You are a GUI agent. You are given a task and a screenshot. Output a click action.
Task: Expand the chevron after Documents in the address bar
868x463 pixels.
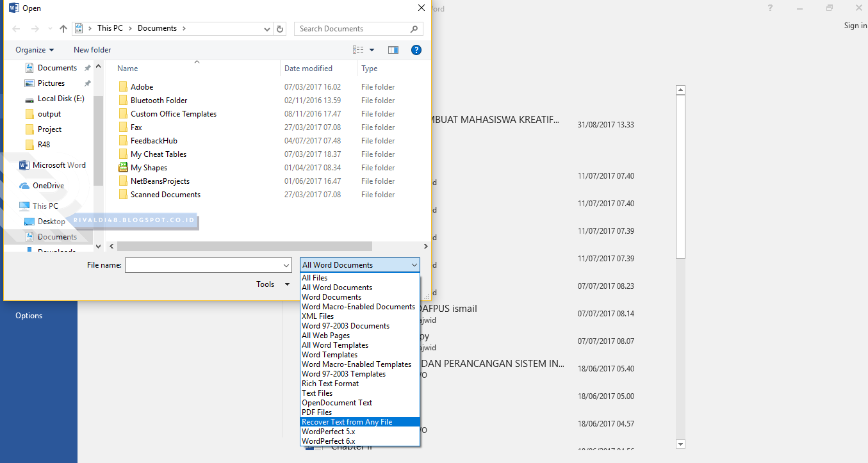tap(184, 29)
